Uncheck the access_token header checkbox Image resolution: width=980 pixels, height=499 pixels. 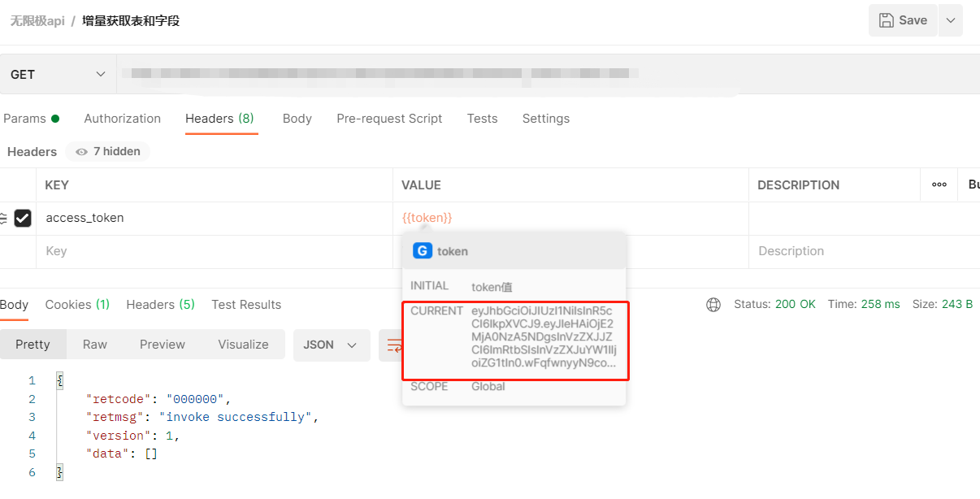23,218
